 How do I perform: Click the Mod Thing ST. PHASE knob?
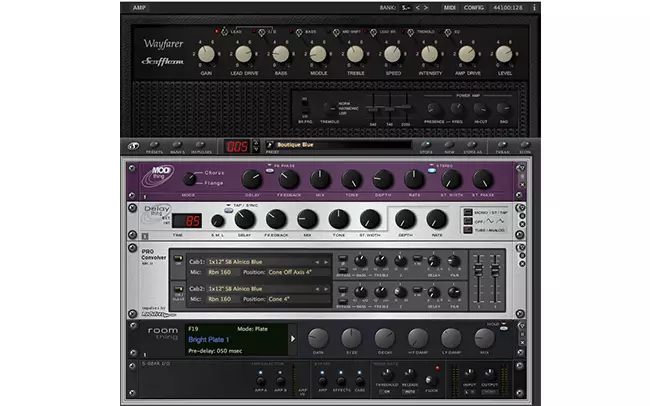483,180
